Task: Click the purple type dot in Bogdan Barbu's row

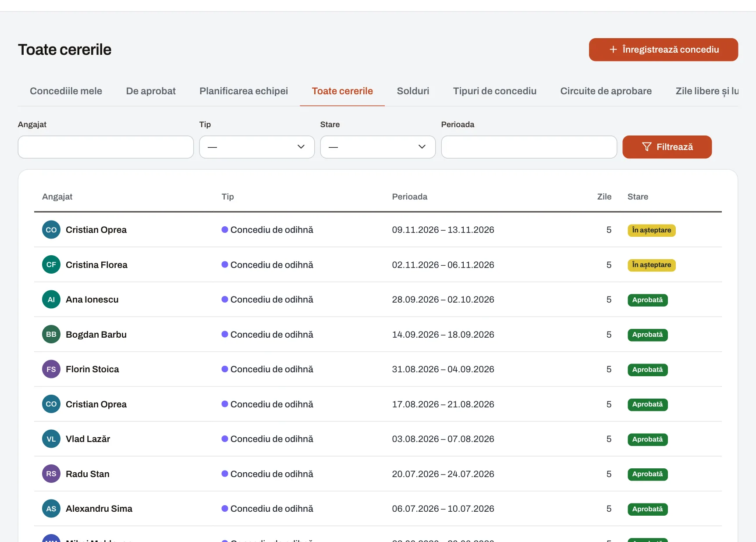Action: pyautogui.click(x=225, y=334)
